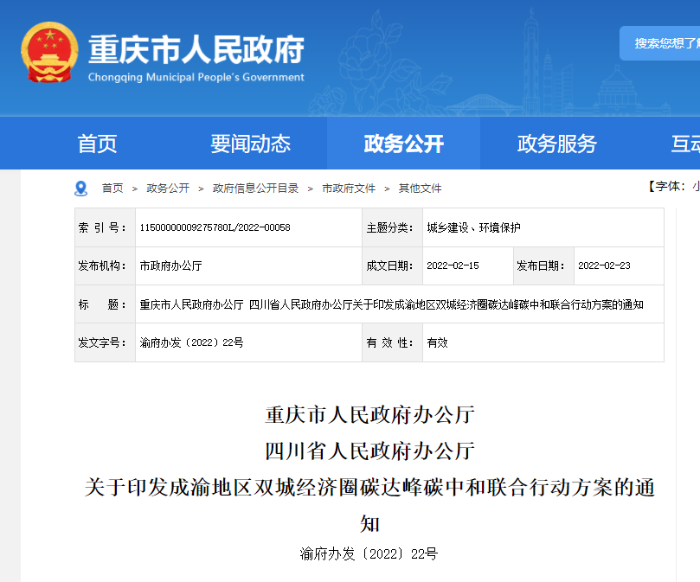
Task: Open 政府信息公开目录 breadcrumb link
Action: click(255, 188)
